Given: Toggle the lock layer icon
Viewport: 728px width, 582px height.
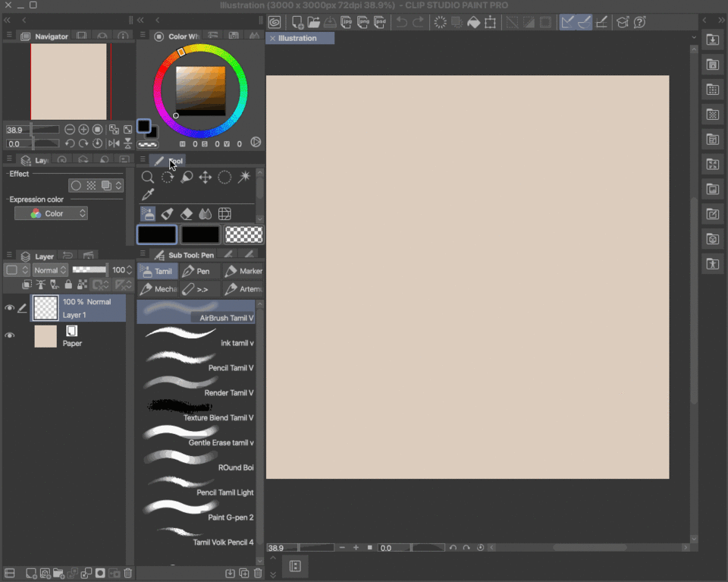Looking at the screenshot, I should click(x=69, y=285).
